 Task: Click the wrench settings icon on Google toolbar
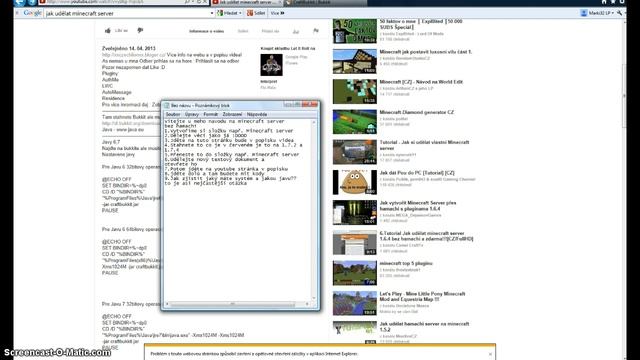(620, 13)
